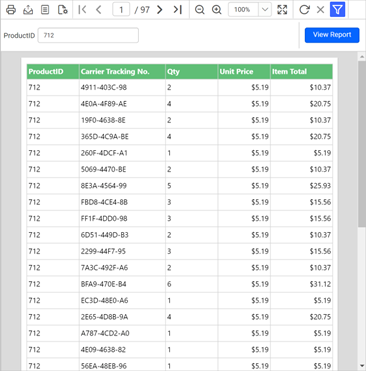Select tracking number 5069-4470-BE

[x=103, y=169]
